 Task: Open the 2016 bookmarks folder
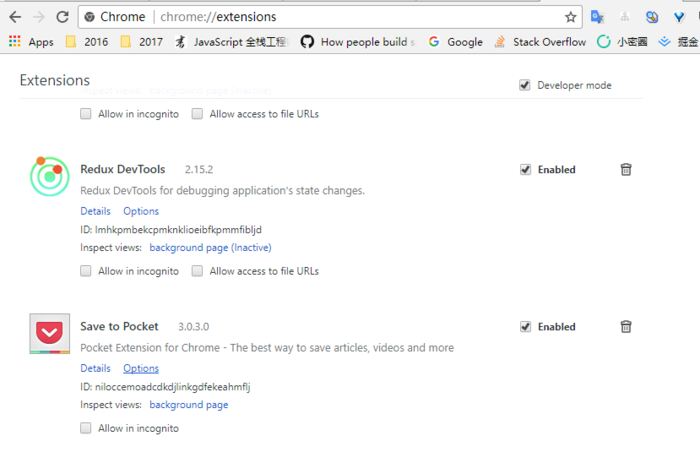pos(87,42)
